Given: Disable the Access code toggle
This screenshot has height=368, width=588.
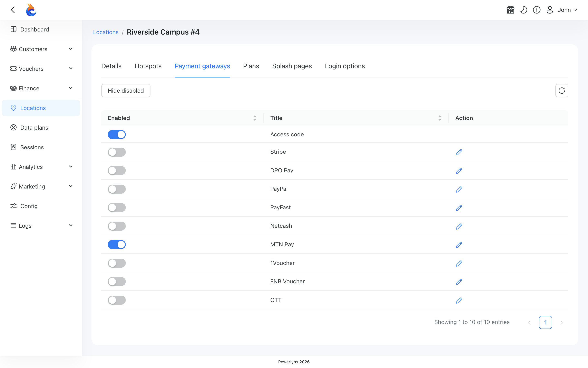Looking at the screenshot, I should [x=117, y=134].
